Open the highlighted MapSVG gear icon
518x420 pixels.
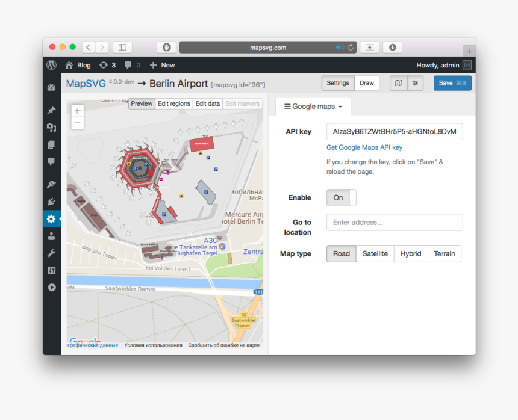click(52, 219)
